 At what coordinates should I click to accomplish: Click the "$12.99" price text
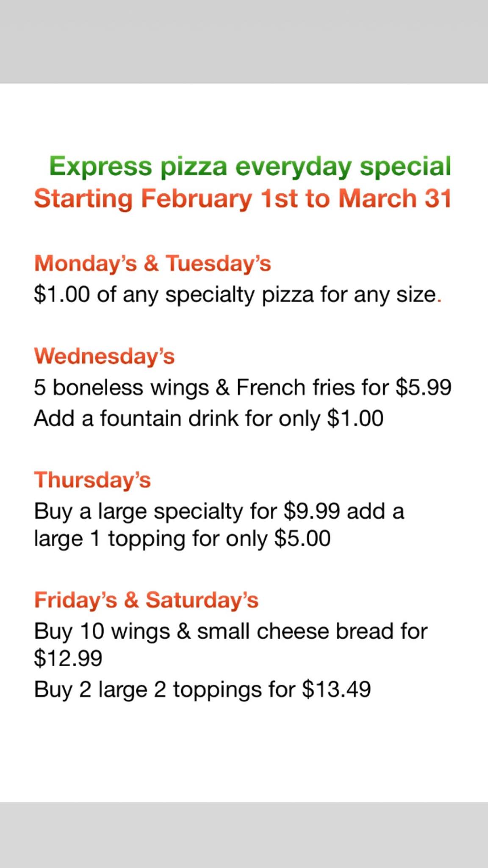tap(68, 658)
